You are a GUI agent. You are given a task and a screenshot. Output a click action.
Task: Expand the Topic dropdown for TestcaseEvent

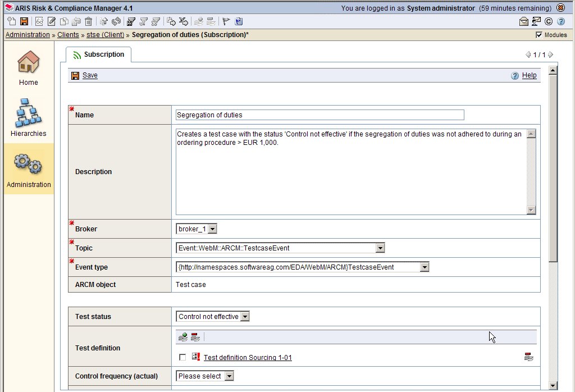[x=380, y=248]
